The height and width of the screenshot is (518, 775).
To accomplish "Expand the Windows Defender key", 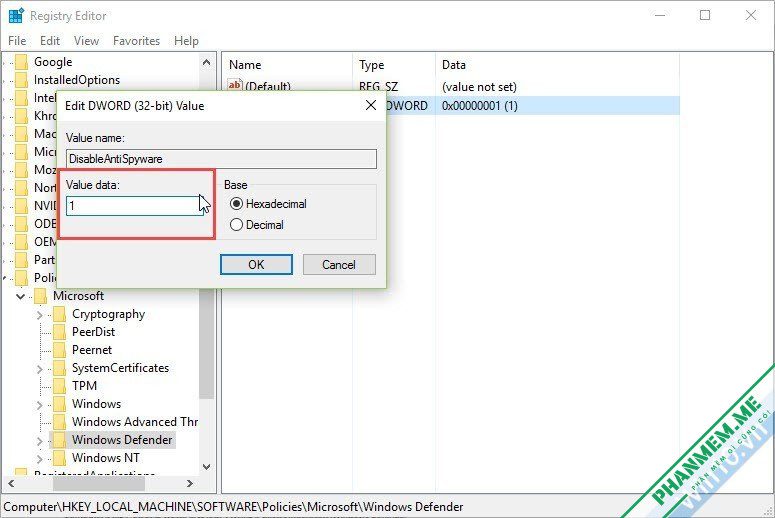I will pos(40,440).
